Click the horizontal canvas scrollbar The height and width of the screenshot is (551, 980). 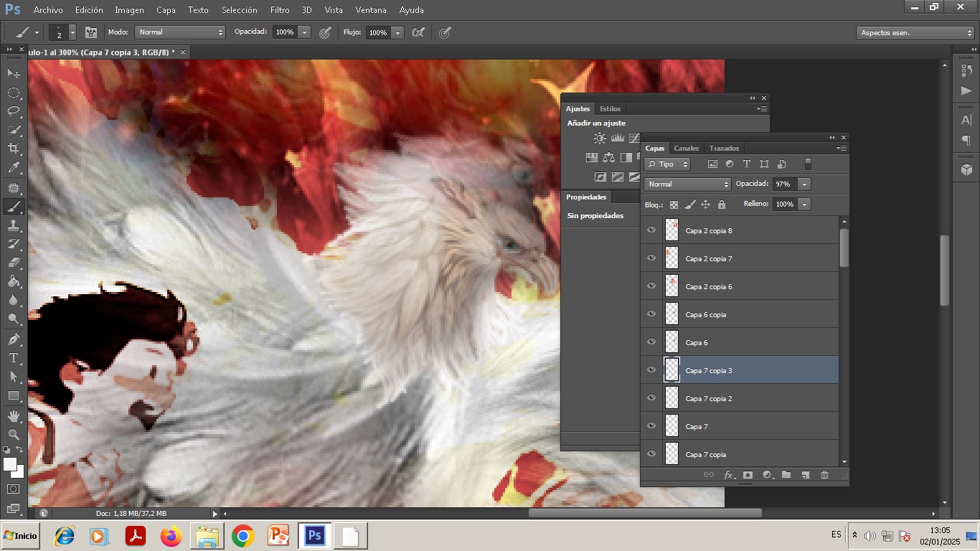(645, 513)
